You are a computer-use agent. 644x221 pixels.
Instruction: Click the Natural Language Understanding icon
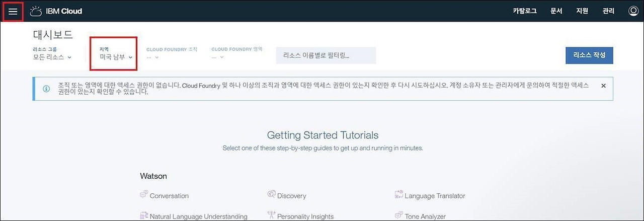(x=143, y=215)
